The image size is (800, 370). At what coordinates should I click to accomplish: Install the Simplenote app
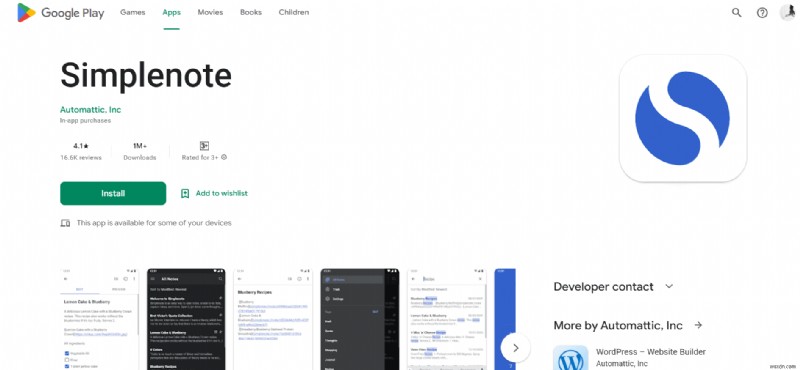(113, 193)
